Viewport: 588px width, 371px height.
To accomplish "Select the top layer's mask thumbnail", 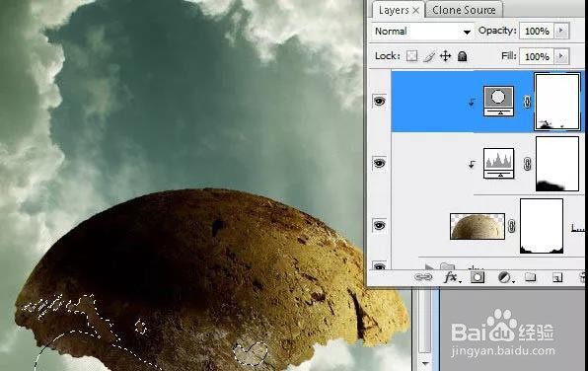I will [557, 102].
